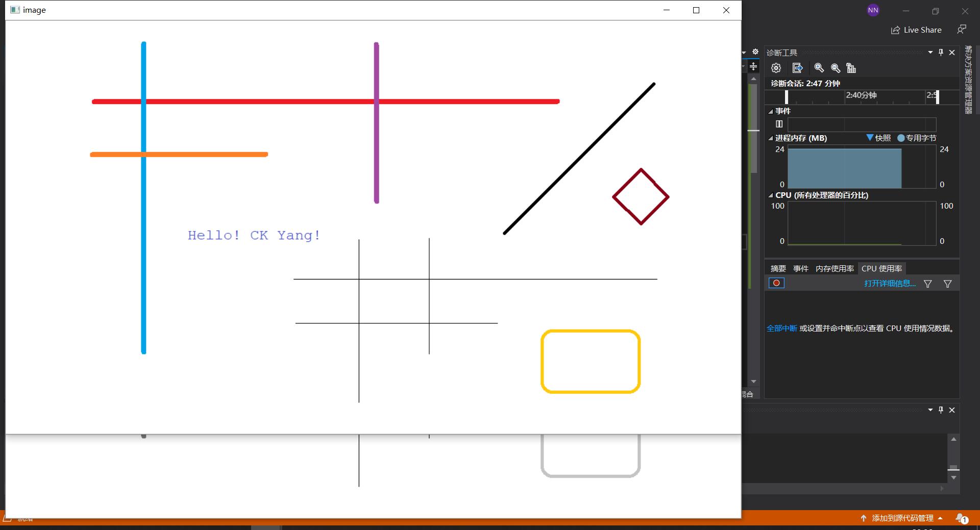Click the 2:40分钟 timeline marker
The image size is (980, 530).
(861, 95)
